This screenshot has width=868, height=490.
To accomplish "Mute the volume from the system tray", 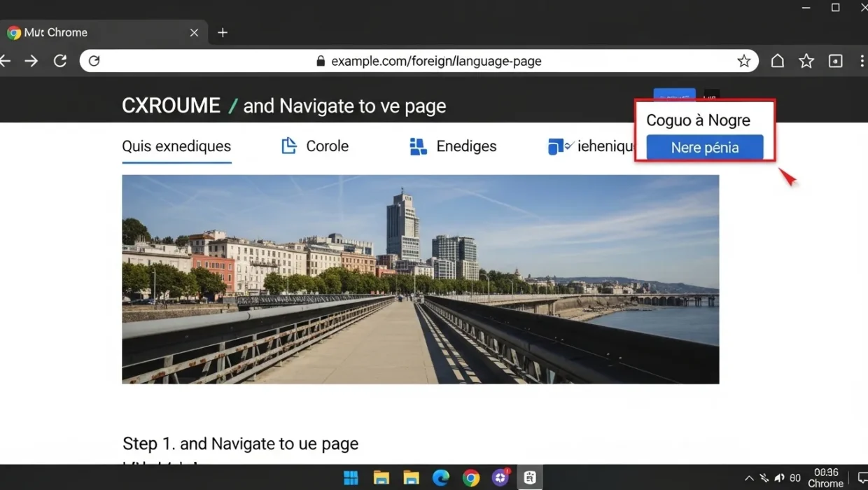I will pyautogui.click(x=779, y=477).
